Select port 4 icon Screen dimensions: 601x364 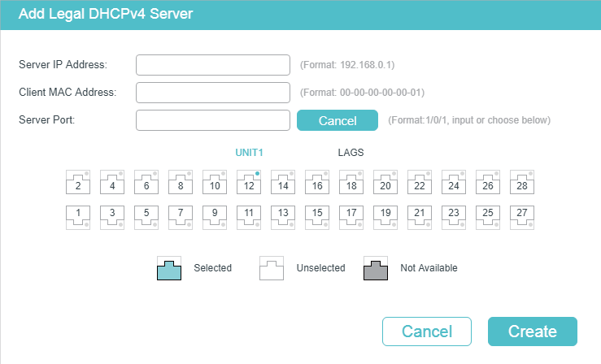tap(112, 182)
